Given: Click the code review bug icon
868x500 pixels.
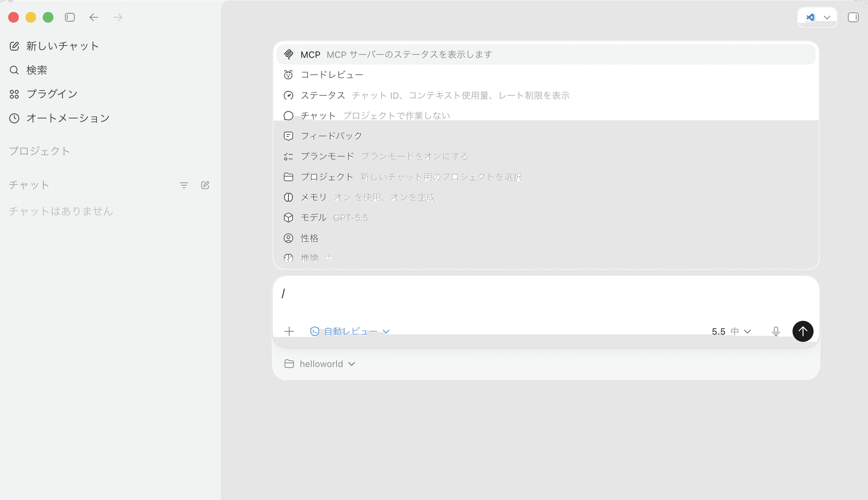Looking at the screenshot, I should 288,75.
